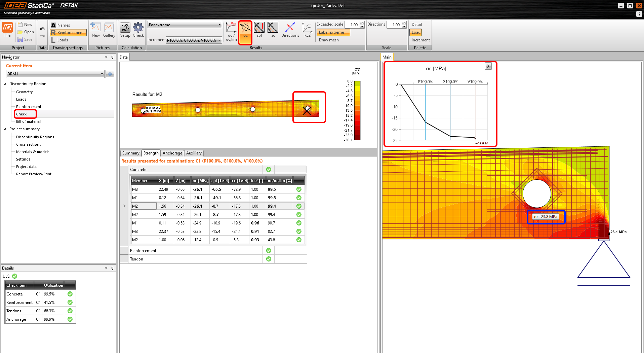This screenshot has height=353, width=644.
Task: Open calculation Setup settings
Action: [x=125, y=30]
